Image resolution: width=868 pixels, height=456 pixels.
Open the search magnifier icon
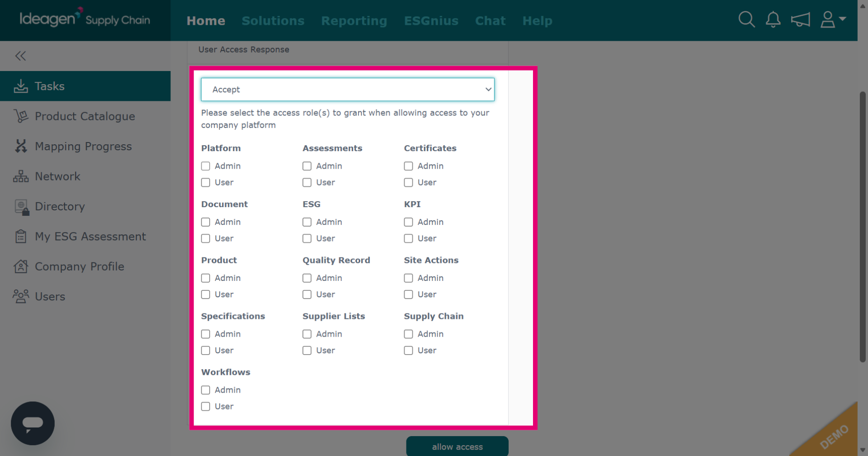pos(746,19)
